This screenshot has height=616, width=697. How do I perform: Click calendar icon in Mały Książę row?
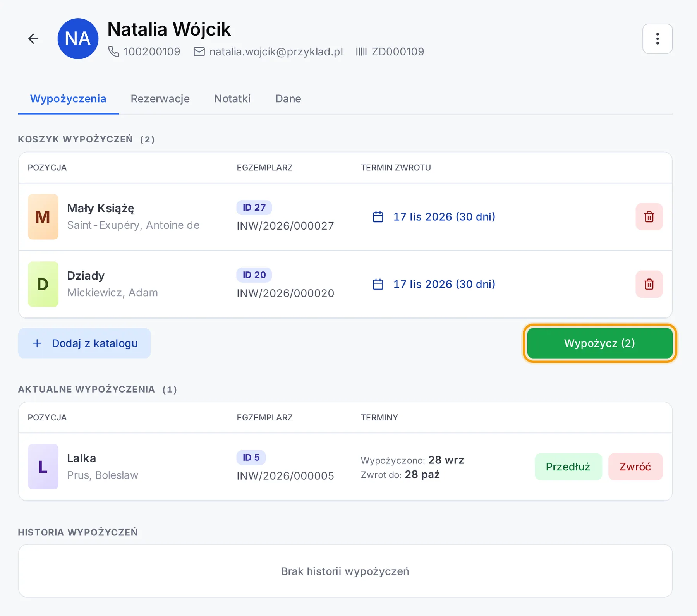click(378, 217)
